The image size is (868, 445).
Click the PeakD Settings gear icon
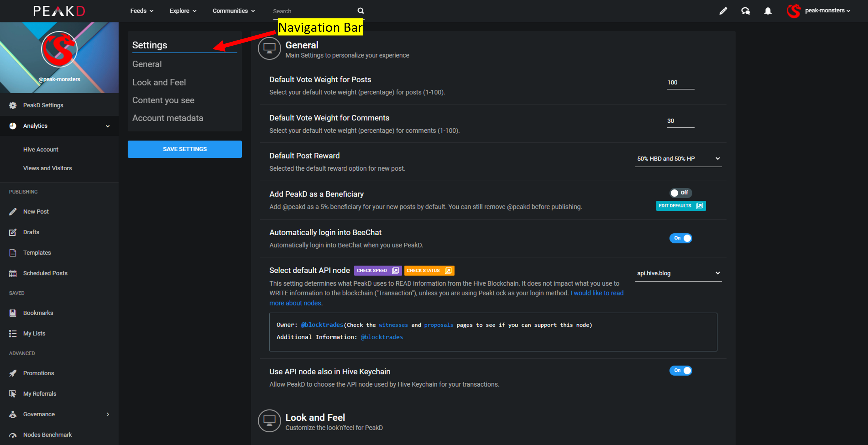[13, 105]
